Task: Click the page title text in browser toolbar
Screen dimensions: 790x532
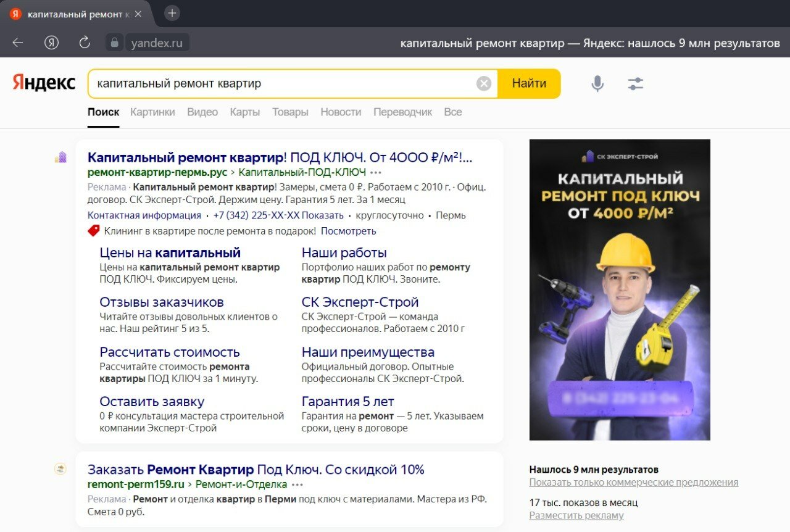Action: [590, 43]
